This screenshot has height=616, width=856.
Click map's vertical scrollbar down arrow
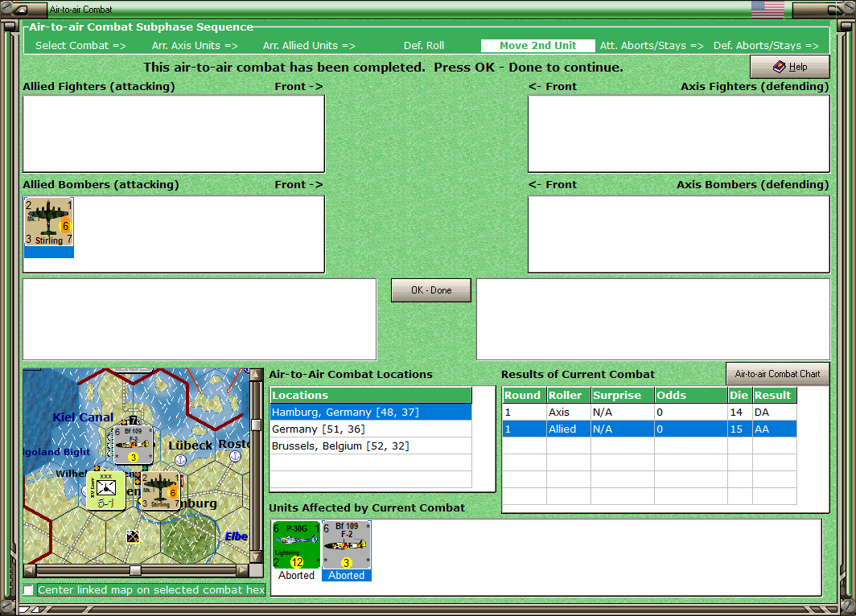pos(256,557)
